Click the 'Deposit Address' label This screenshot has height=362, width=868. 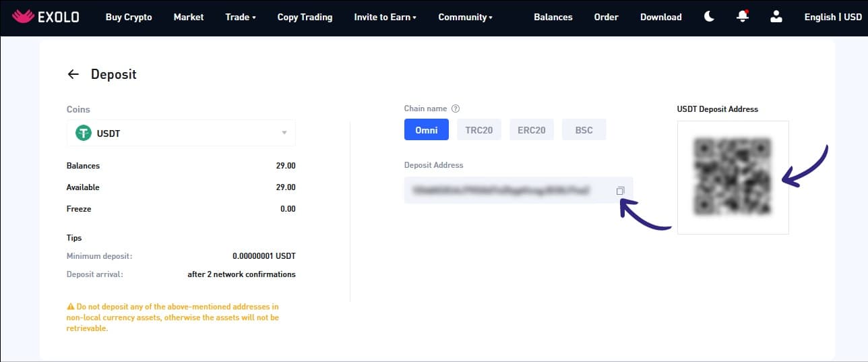pos(434,165)
